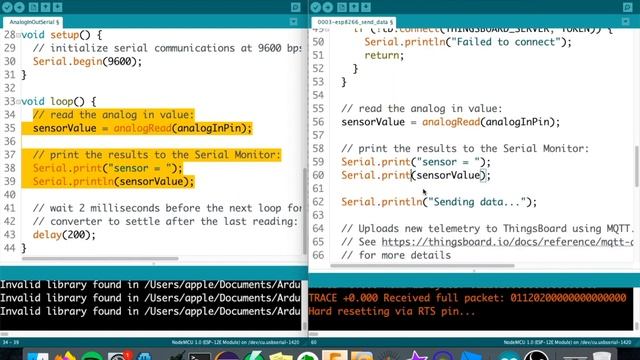Click console line 'TRACE +0.000 Received full packet'
640x360 pixels.
point(467,298)
